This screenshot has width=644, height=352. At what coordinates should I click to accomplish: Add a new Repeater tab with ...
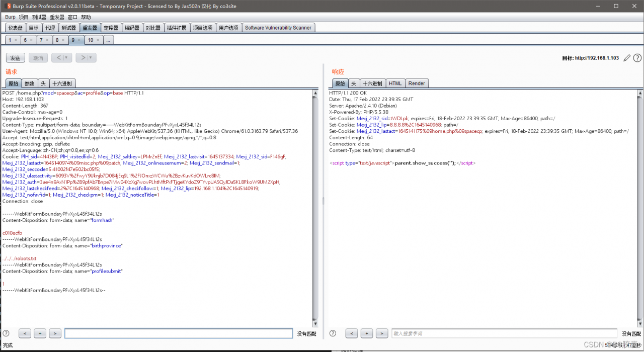(109, 40)
